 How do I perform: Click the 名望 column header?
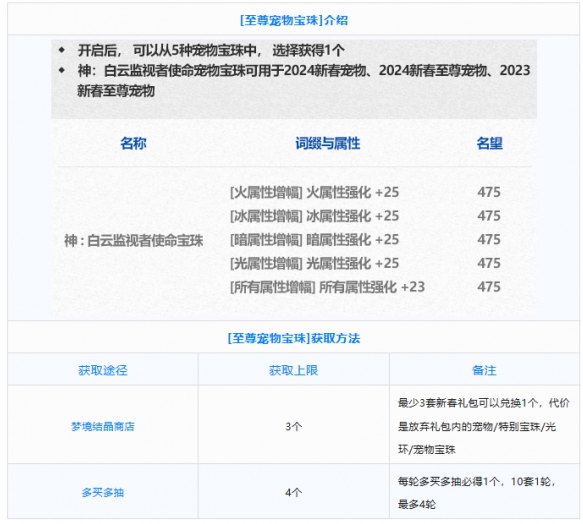point(489,143)
